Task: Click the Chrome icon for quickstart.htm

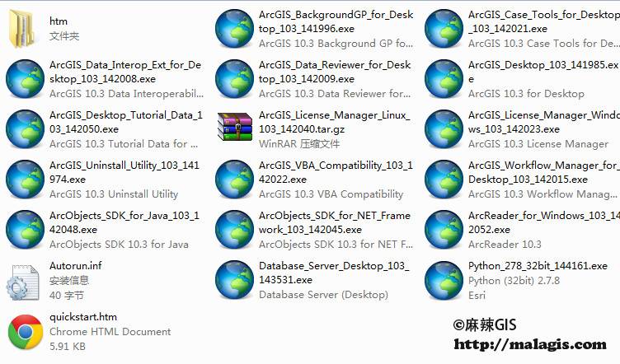Action: point(26,332)
